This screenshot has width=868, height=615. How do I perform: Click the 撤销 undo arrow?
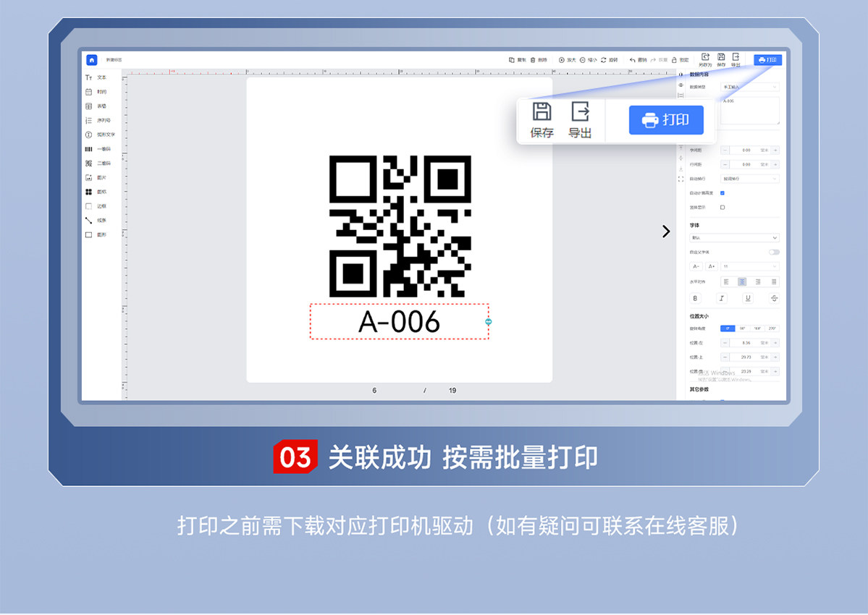pos(632,60)
